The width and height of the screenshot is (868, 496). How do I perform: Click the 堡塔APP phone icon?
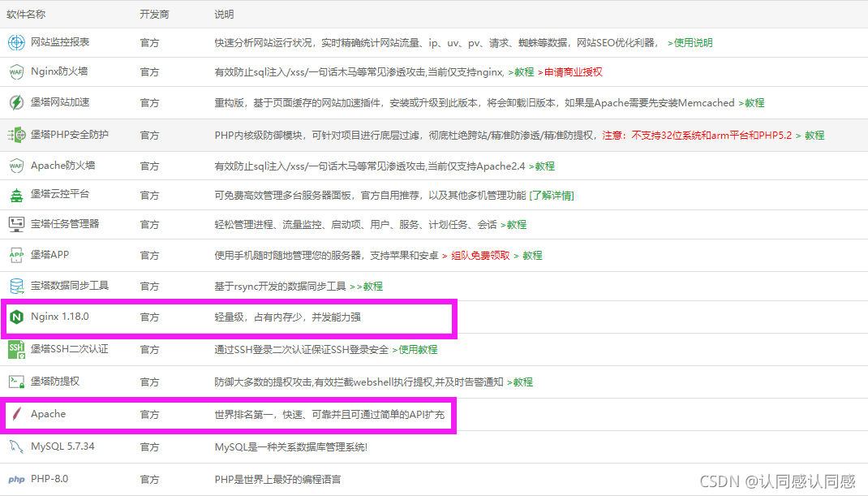16,255
